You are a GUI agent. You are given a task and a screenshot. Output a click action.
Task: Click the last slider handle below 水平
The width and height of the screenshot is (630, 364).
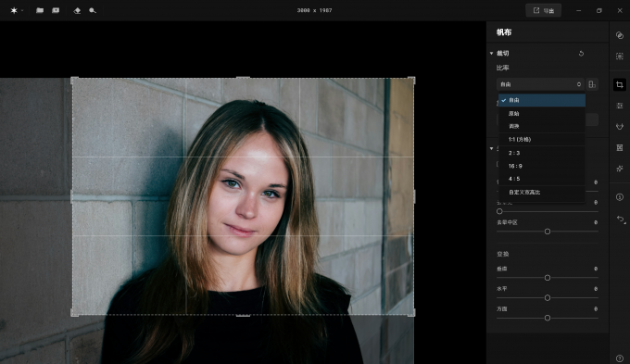coord(548,318)
